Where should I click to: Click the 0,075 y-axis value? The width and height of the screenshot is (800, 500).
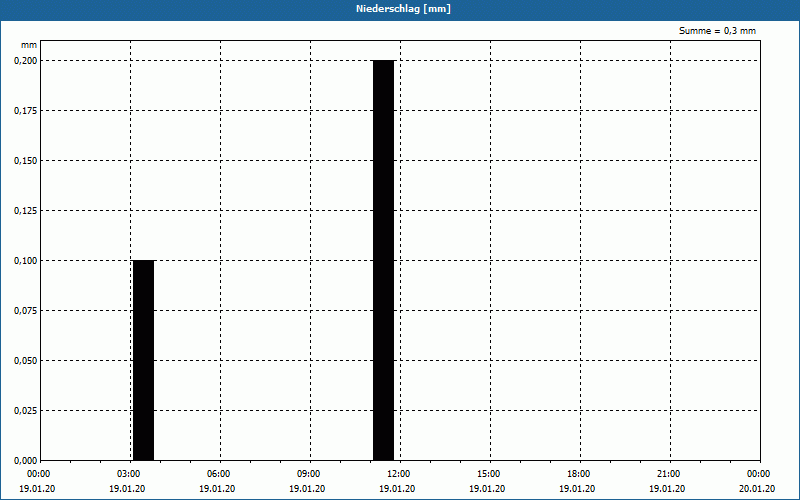click(26, 311)
